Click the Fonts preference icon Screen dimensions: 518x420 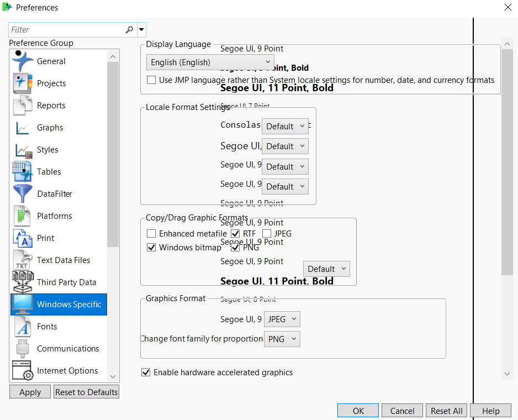23,327
